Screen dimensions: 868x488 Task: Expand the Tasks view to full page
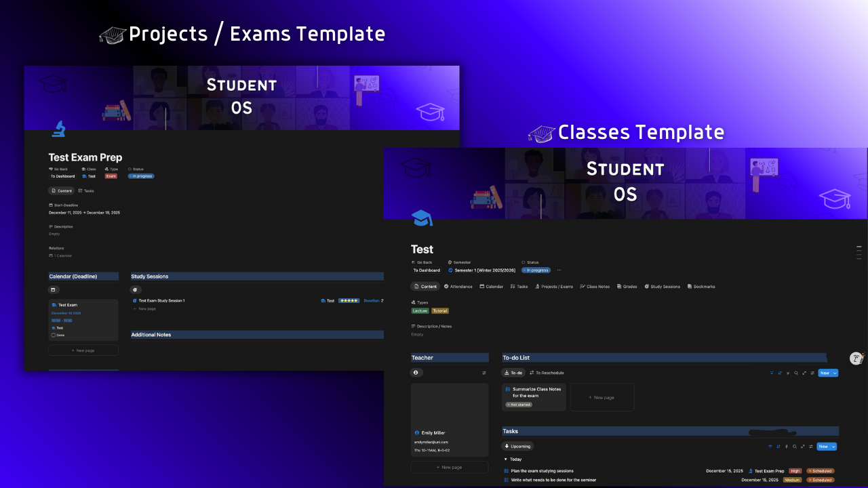coord(803,447)
